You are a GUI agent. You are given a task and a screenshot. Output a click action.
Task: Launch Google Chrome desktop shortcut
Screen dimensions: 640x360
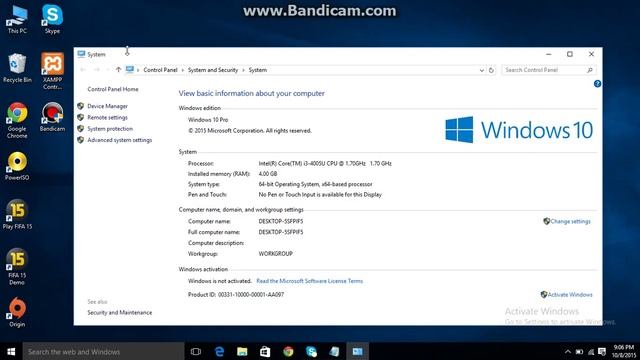pos(17,120)
